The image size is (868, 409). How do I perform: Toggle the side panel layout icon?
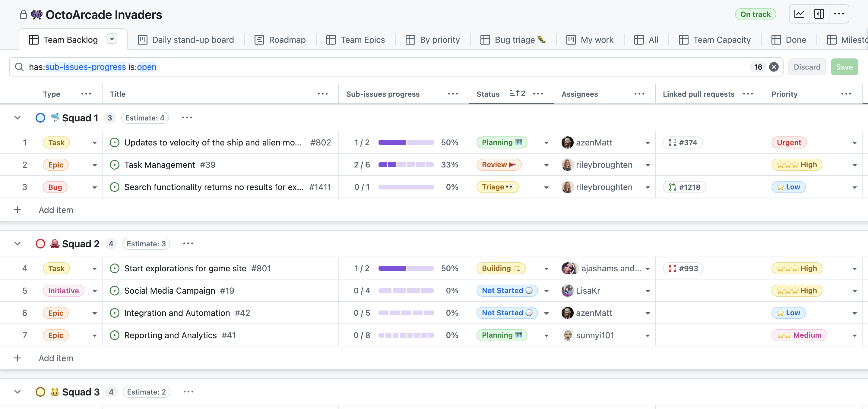coord(819,14)
